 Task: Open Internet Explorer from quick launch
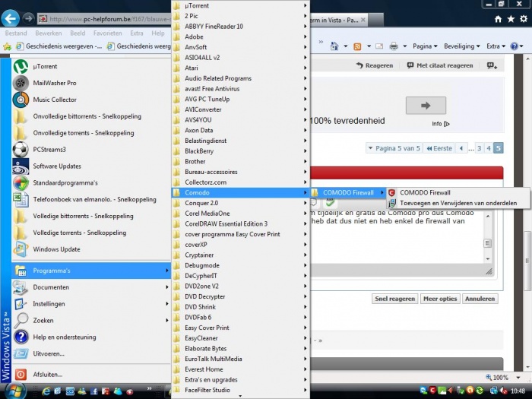(46, 391)
